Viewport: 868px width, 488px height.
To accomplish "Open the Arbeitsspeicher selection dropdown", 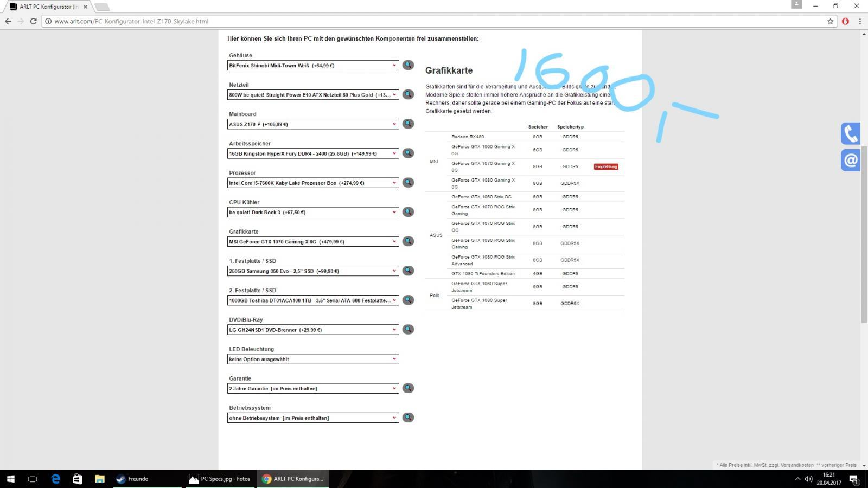I will (x=313, y=153).
